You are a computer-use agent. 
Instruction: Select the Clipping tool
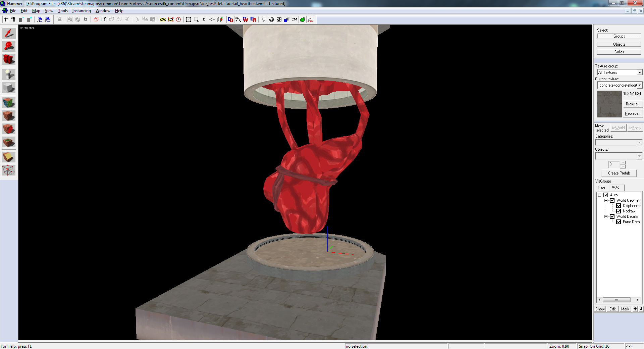click(x=9, y=157)
